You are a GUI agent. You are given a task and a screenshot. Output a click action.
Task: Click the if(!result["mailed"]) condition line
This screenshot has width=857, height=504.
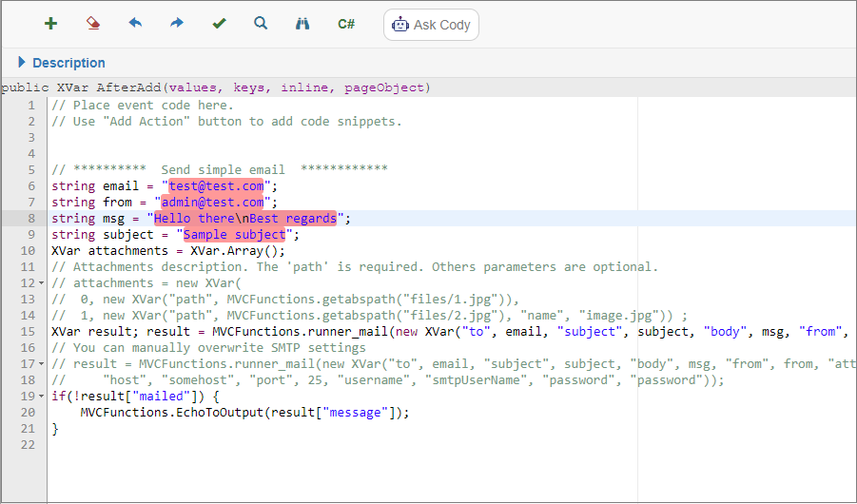136,397
